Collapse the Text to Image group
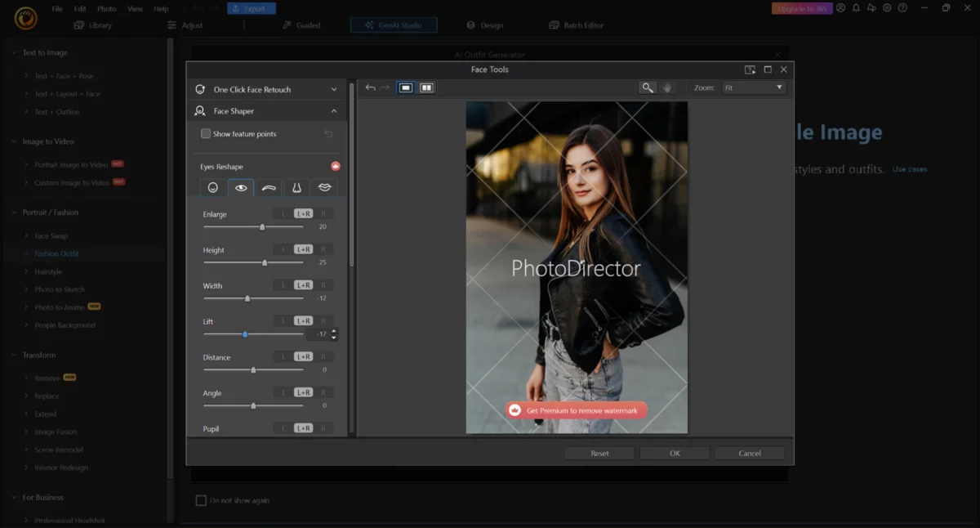The height and width of the screenshot is (528, 980). coord(14,53)
